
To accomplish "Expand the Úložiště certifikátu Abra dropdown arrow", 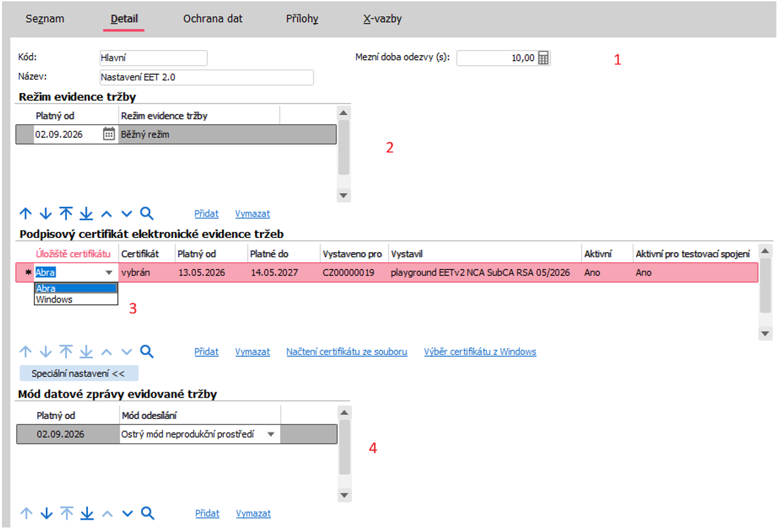I will [x=109, y=273].
